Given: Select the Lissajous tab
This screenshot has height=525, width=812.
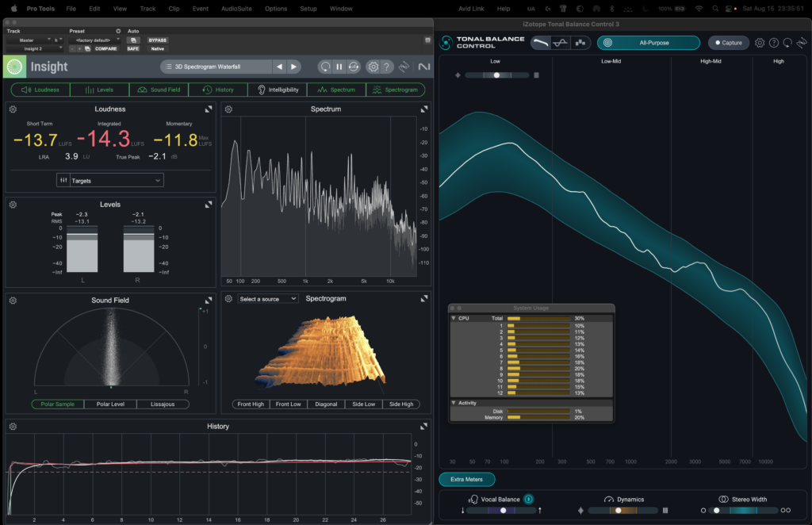Looking at the screenshot, I should 163,404.
